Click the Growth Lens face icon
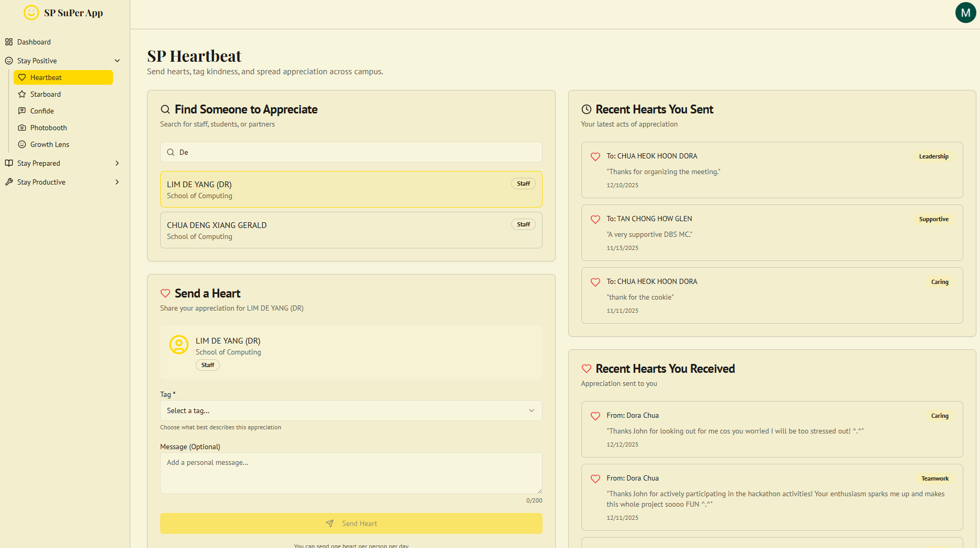Viewport: 980px width, 548px height. coord(22,144)
